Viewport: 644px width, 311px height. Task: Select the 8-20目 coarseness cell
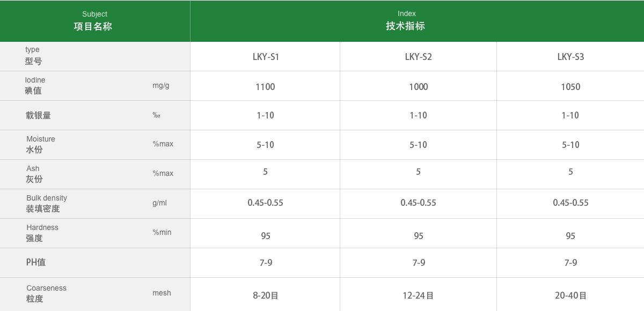(265, 295)
